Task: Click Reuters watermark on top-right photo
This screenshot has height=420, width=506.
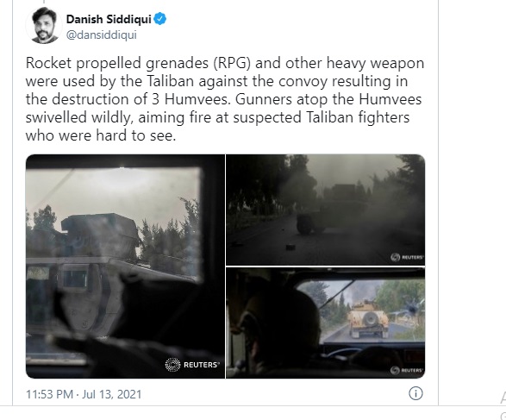Action: pos(407,257)
